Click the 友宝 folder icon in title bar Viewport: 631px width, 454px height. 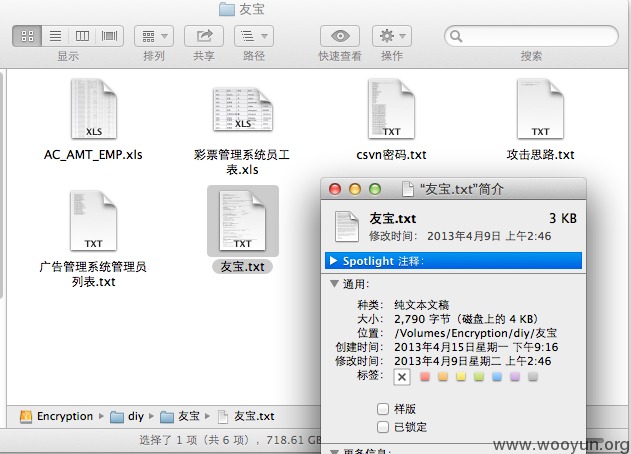click(227, 9)
